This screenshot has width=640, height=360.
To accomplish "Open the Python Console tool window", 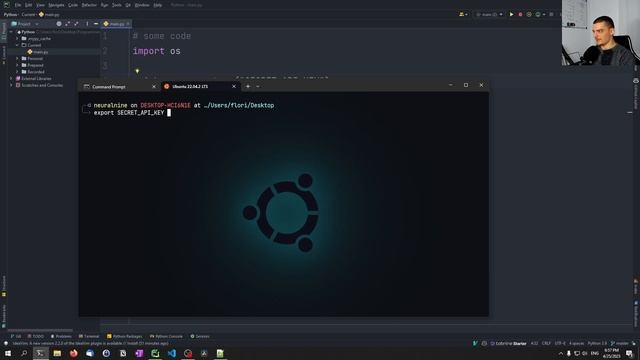I will (x=166, y=336).
